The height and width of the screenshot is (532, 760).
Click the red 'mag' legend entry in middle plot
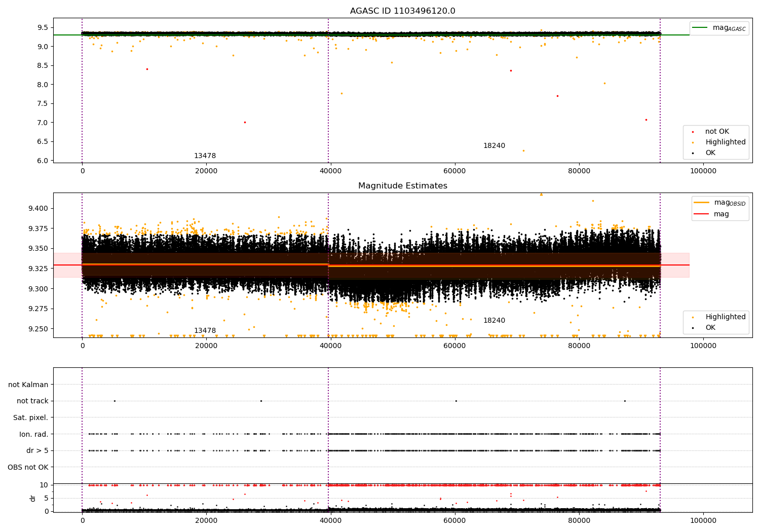coord(712,214)
